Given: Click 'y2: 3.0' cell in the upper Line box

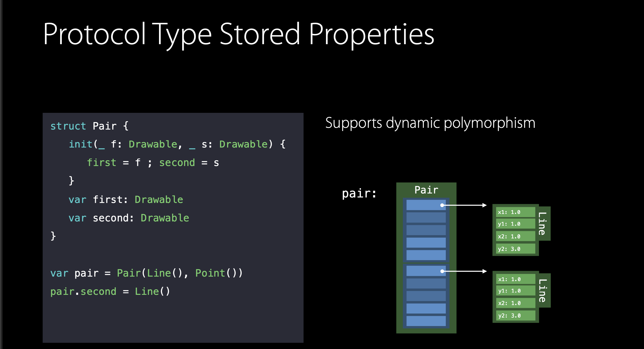Looking at the screenshot, I should pos(515,249).
